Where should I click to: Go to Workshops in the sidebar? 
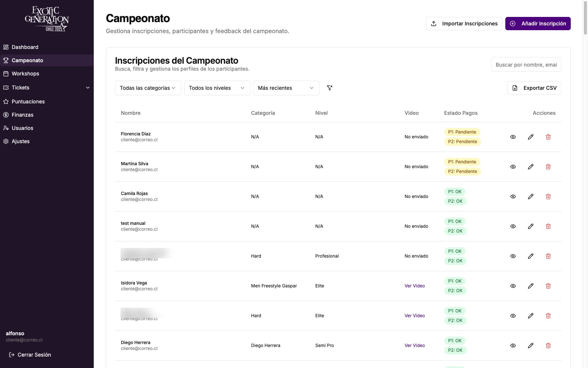(x=47, y=74)
